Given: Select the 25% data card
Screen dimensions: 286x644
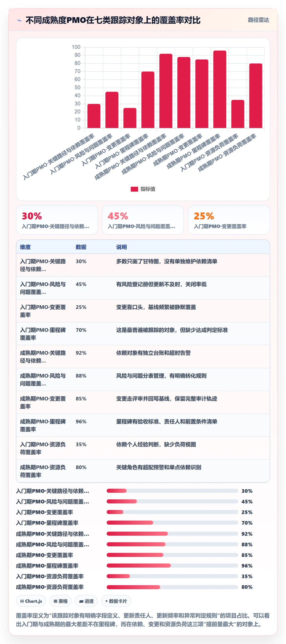Looking at the screenshot, I should click(x=229, y=220).
